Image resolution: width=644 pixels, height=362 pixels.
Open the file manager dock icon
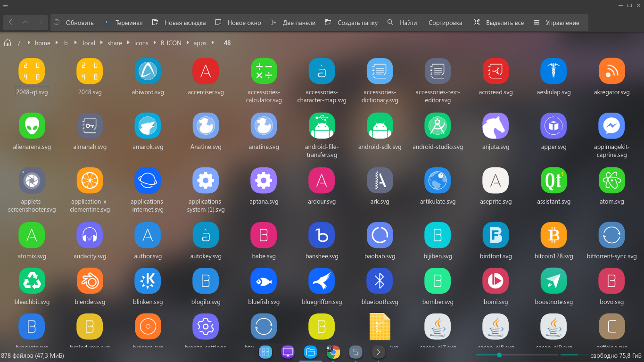click(x=311, y=352)
